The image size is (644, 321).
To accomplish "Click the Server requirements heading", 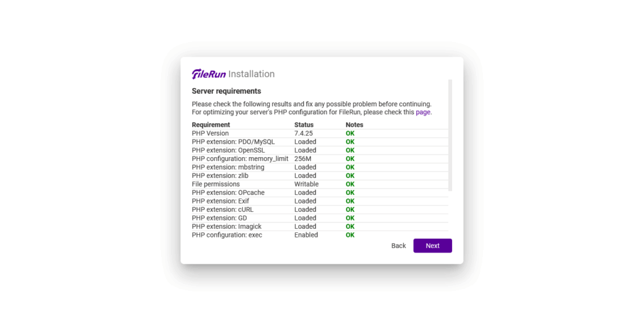I will [226, 90].
